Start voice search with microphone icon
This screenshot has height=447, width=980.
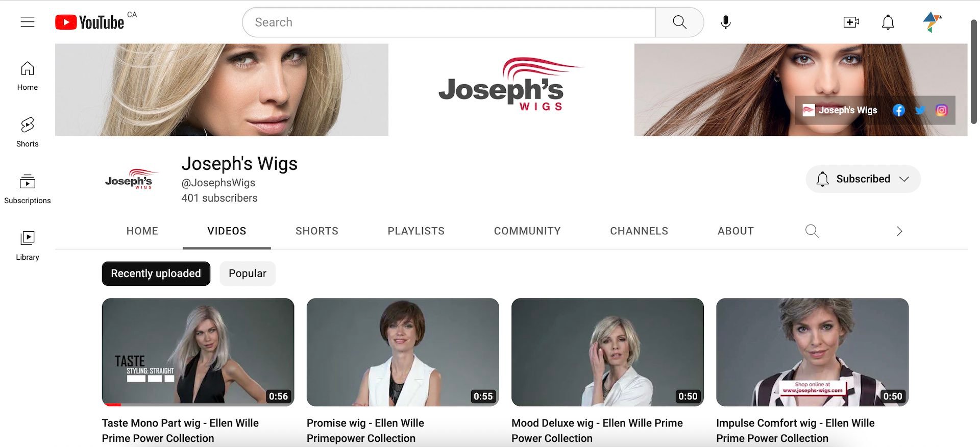(x=725, y=22)
